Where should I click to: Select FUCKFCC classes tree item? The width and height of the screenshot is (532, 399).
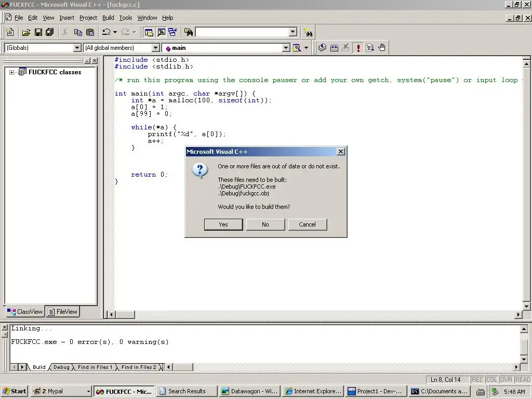(x=55, y=72)
